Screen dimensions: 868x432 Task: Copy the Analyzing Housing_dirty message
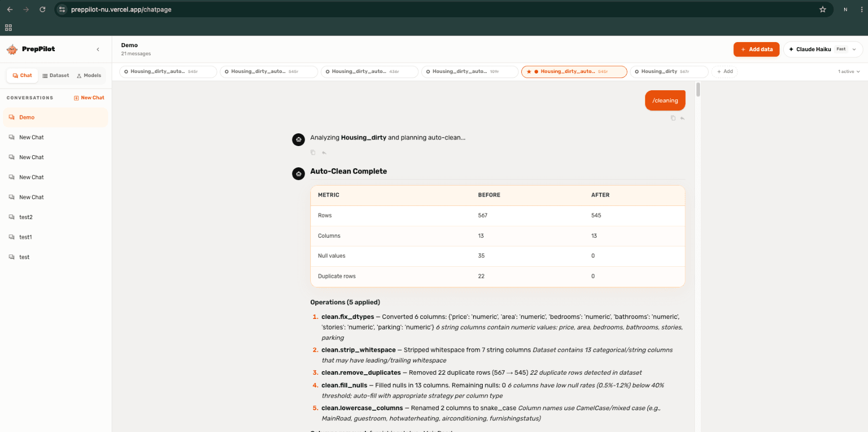point(313,153)
